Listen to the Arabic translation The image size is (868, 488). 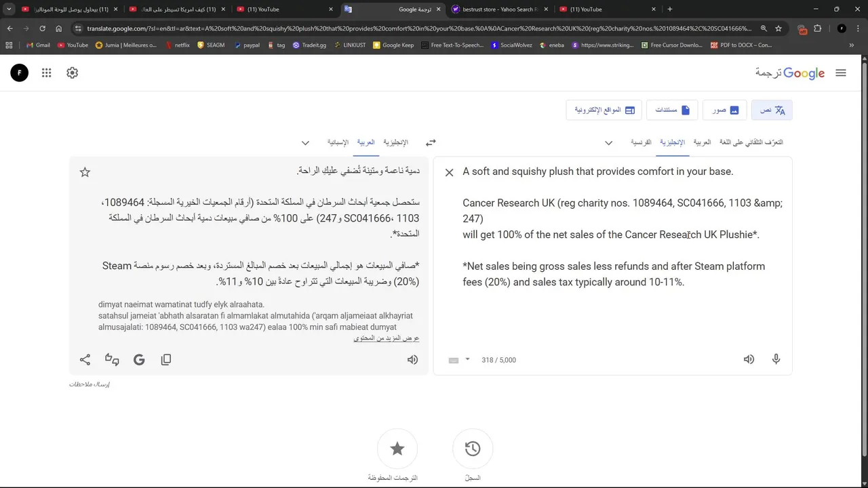click(x=412, y=360)
